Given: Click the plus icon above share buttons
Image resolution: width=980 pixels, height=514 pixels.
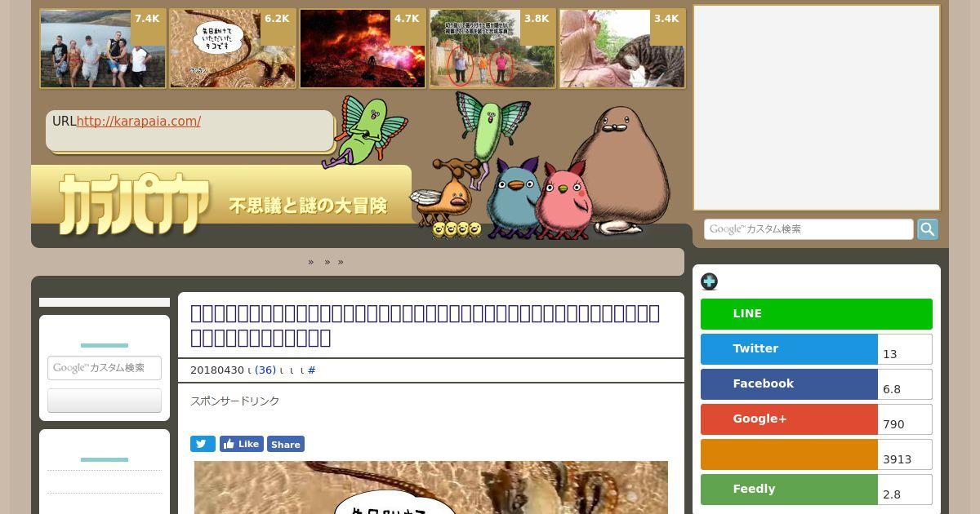Looking at the screenshot, I should (709, 281).
